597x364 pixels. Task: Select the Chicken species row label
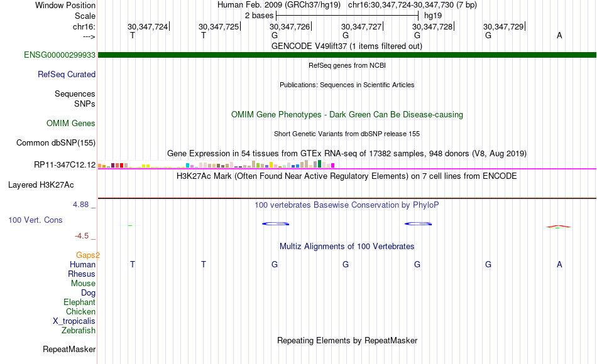(80, 311)
